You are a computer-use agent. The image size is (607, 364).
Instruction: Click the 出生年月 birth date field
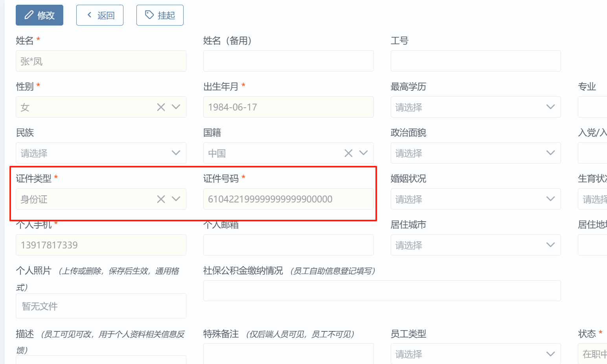288,107
